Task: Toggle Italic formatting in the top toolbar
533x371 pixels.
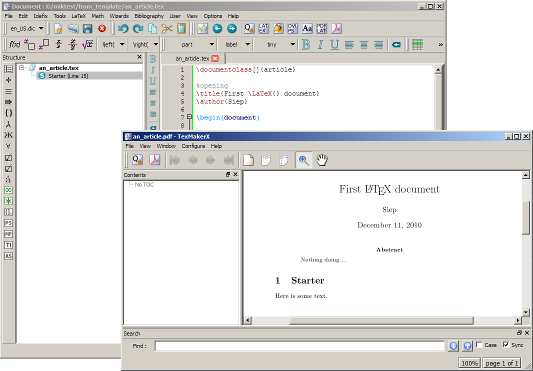Action: (320, 45)
